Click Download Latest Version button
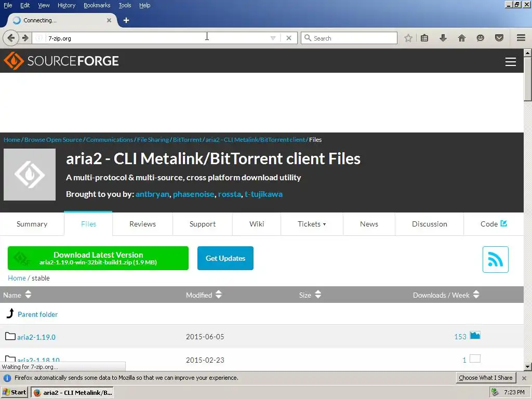 coord(98,258)
